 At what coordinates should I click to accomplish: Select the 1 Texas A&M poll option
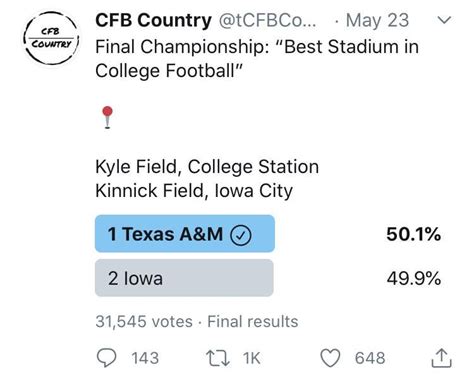point(185,234)
